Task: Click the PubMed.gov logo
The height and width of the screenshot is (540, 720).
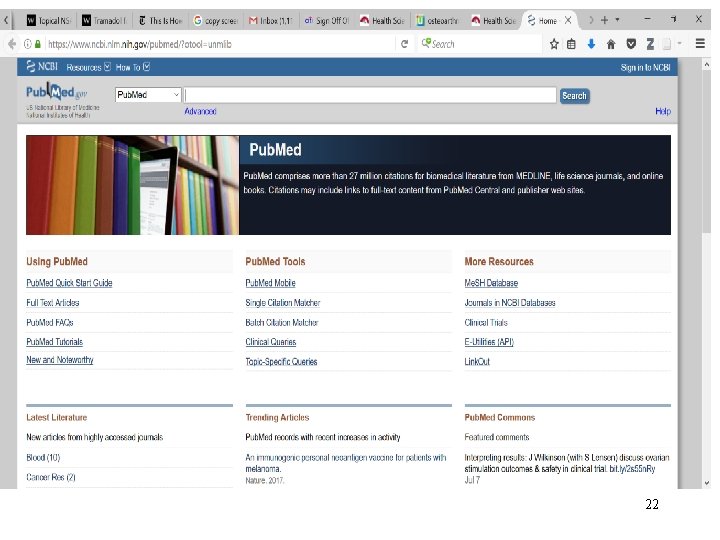Action: 56,92
